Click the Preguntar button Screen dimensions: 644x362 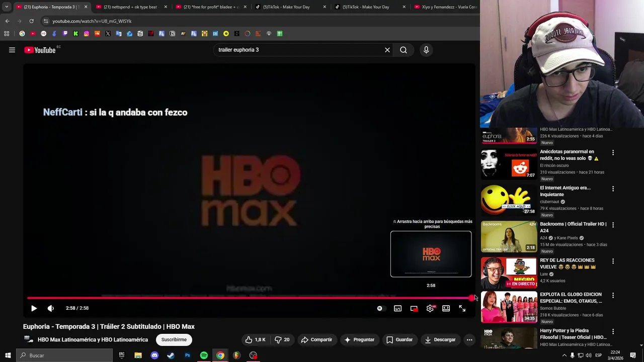[x=359, y=339]
